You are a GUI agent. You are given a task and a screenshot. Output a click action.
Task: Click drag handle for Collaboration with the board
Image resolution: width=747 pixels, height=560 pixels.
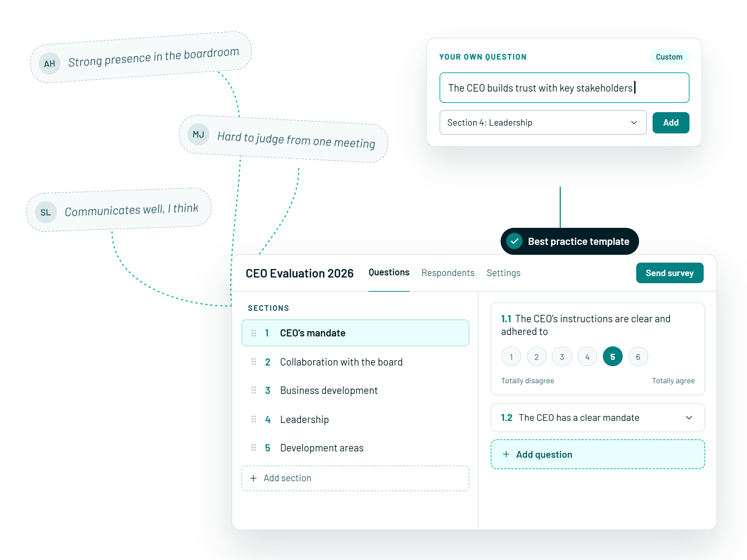(x=253, y=362)
